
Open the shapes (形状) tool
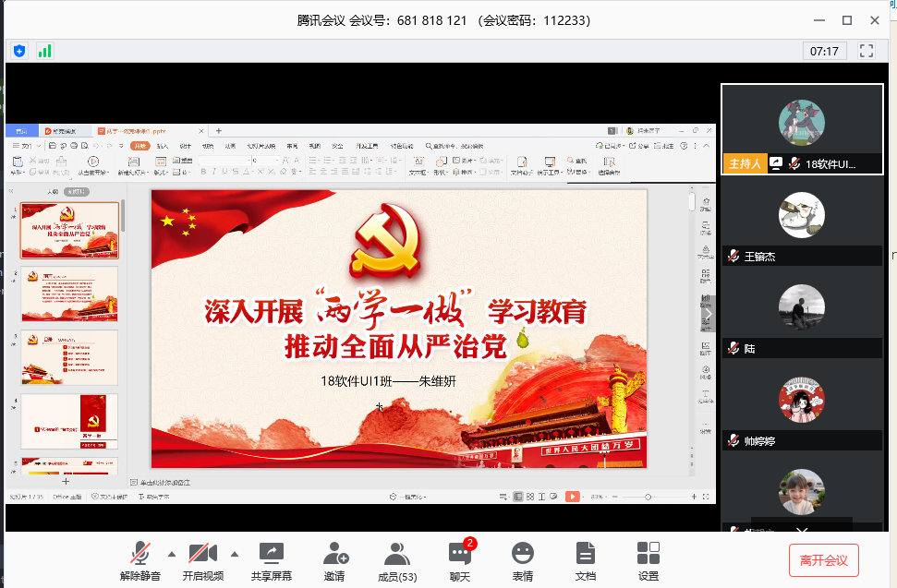point(440,165)
